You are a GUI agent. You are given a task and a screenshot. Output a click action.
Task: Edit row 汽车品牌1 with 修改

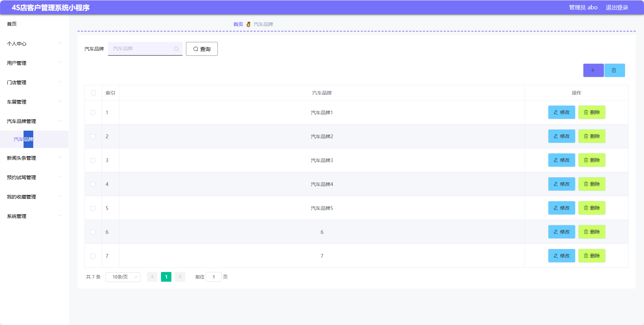click(x=562, y=112)
